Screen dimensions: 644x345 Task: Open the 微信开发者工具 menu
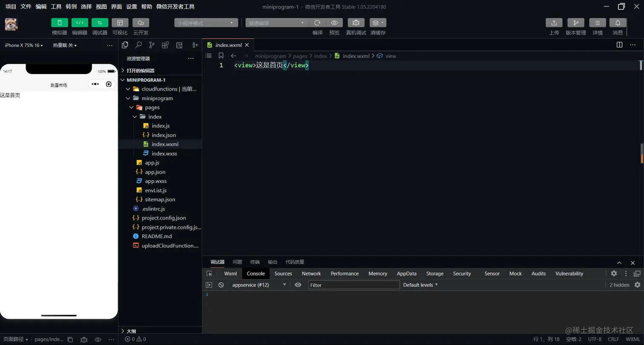coord(175,6)
